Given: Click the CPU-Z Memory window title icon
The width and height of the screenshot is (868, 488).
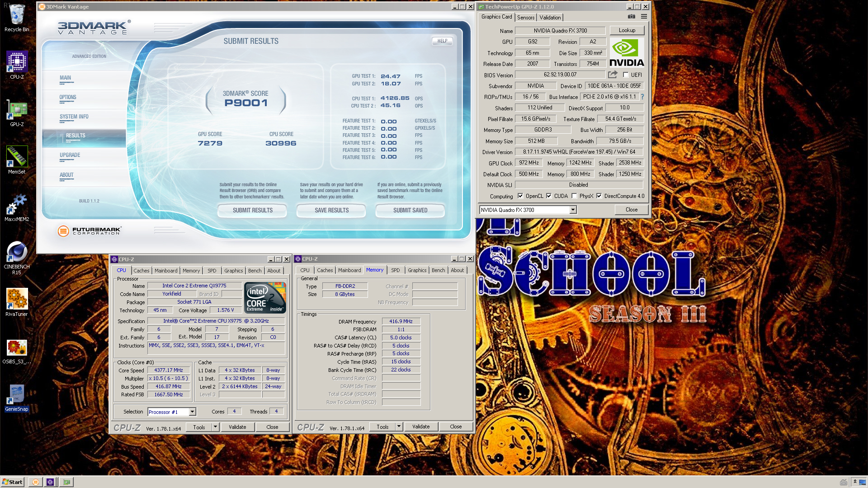Looking at the screenshot, I should 298,259.
